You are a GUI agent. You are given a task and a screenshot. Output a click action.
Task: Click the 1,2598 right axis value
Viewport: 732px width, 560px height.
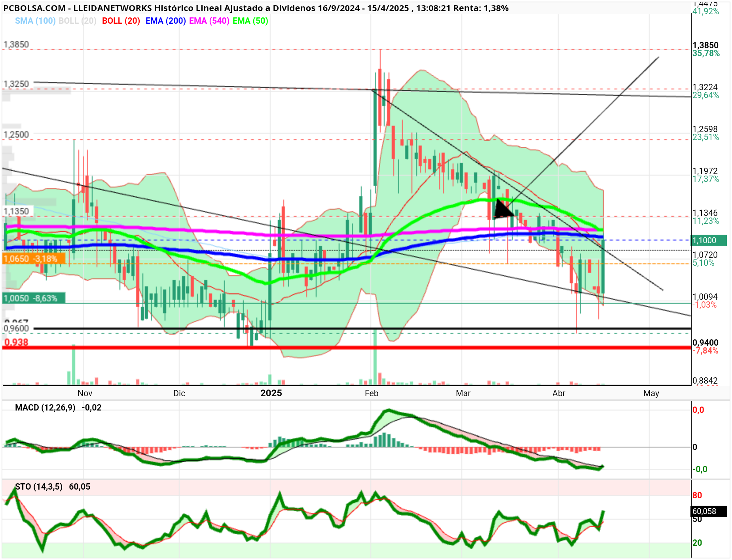coord(705,129)
